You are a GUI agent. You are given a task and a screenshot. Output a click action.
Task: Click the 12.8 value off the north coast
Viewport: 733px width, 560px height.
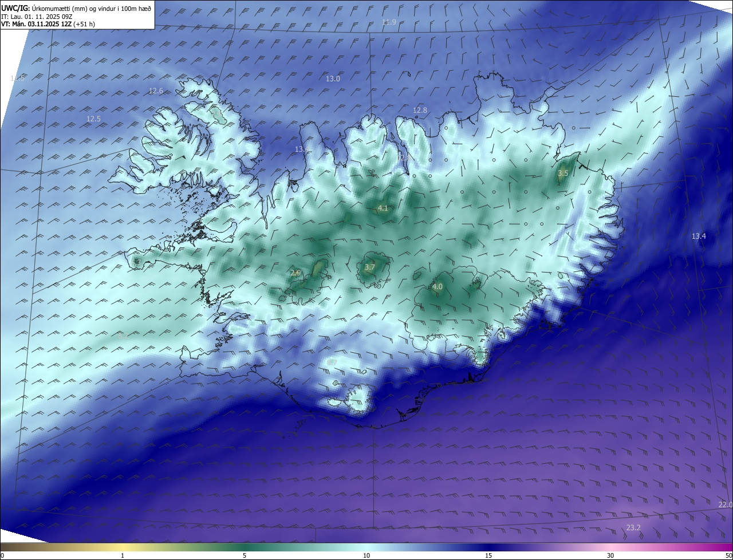tap(420, 110)
